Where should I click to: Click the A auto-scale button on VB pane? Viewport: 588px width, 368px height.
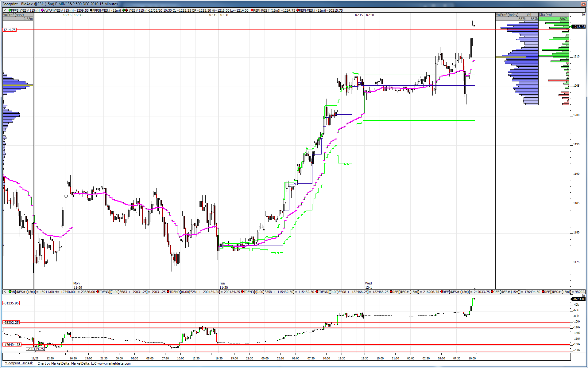pos(584,296)
